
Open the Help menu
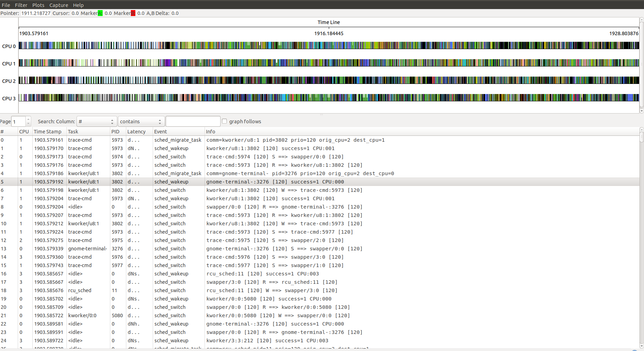(x=78, y=5)
